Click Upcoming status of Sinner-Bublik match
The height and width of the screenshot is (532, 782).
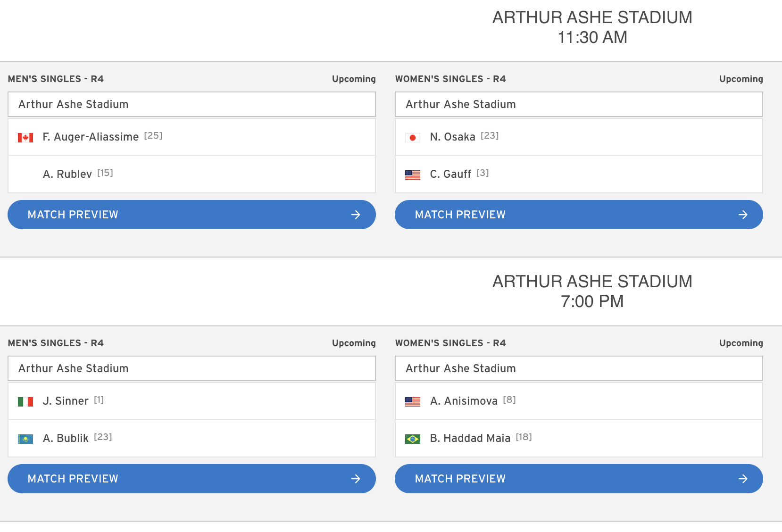click(354, 343)
